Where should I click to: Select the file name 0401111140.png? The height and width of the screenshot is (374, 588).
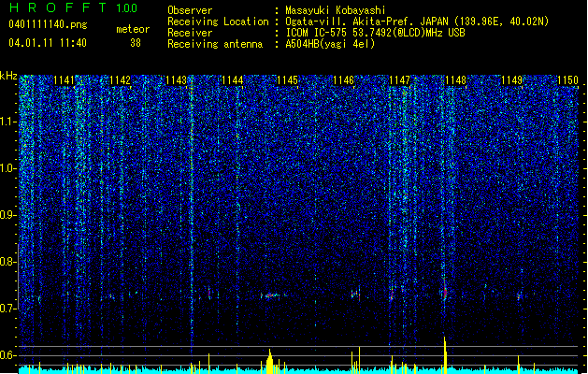(x=48, y=24)
